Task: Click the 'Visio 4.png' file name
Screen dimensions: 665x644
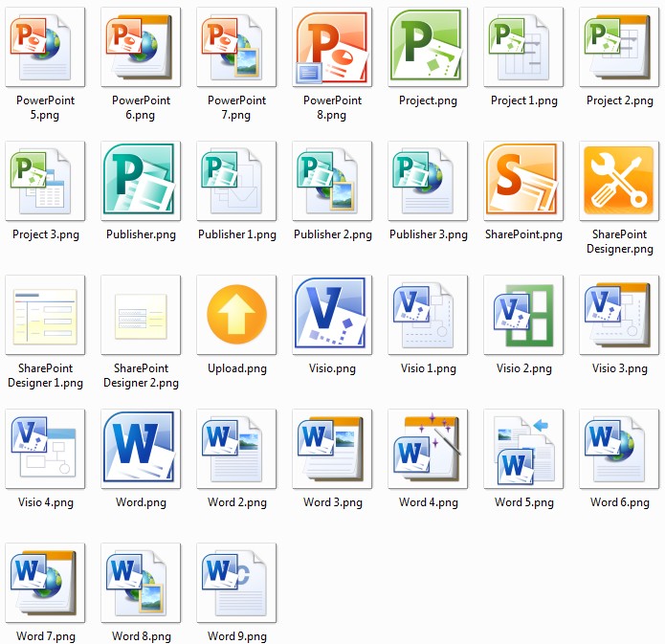Action: tap(45, 502)
